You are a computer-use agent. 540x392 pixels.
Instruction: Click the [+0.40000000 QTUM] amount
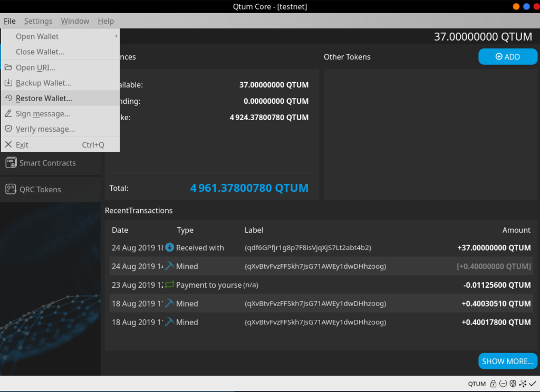(494, 266)
